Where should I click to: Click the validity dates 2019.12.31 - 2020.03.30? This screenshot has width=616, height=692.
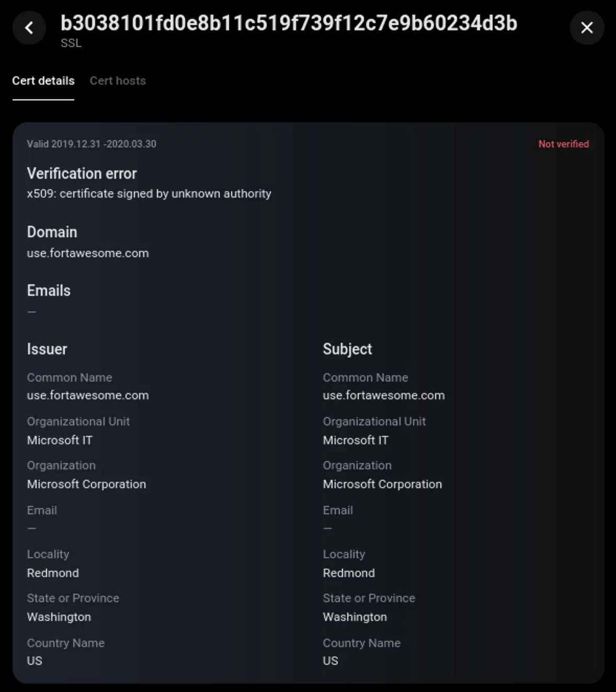click(92, 144)
